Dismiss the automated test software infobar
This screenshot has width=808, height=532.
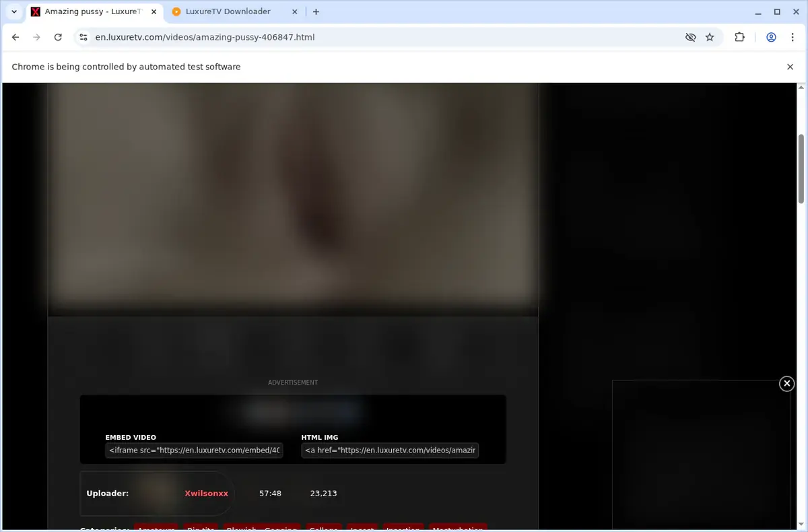click(x=790, y=67)
